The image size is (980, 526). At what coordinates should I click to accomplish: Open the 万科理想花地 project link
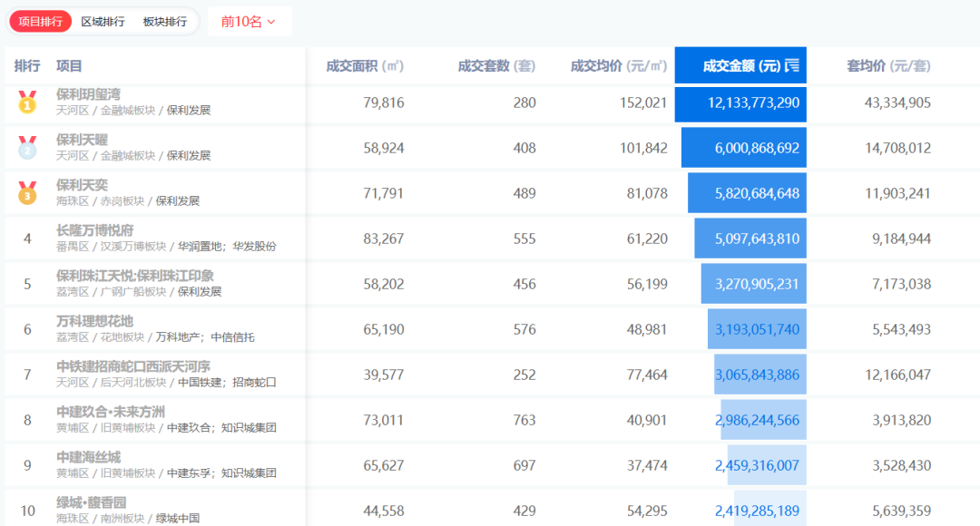pos(94,321)
